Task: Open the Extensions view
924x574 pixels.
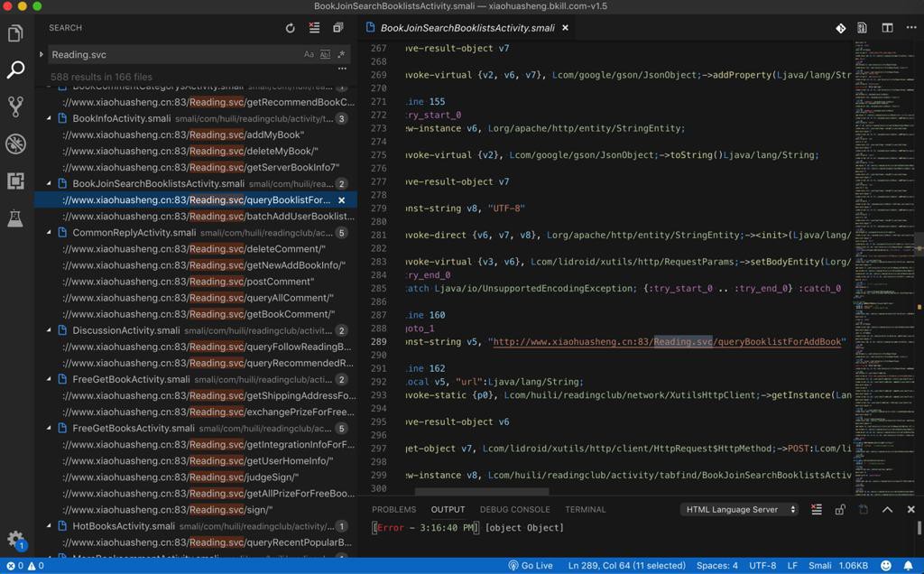Action: (16, 181)
